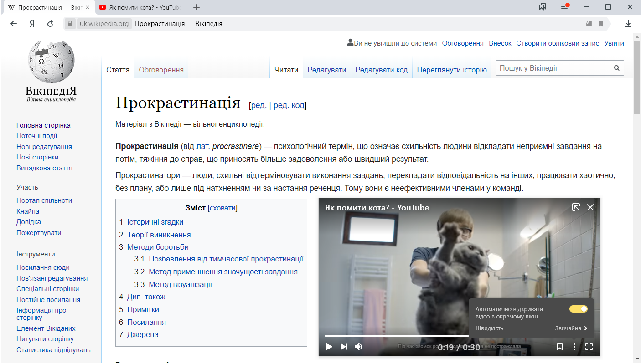Open the Стаття tab
Viewport: 641px width, 364px height.
coord(118,70)
